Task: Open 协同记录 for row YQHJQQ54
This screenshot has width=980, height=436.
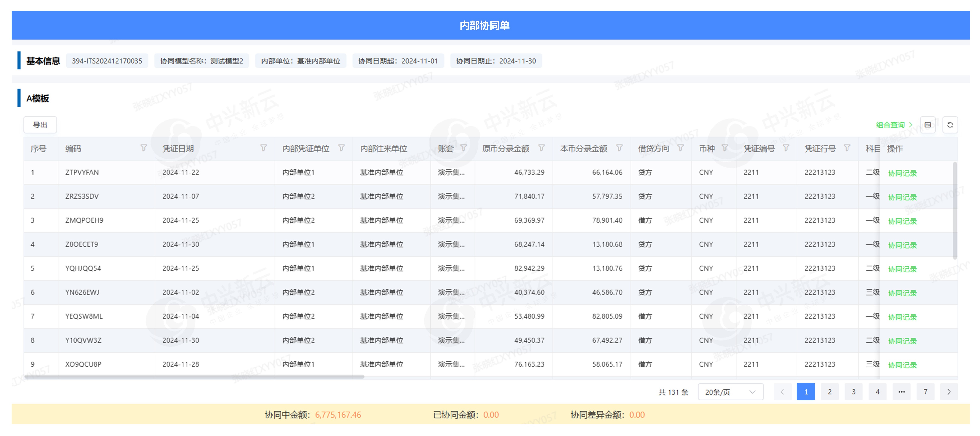Action: (902, 269)
